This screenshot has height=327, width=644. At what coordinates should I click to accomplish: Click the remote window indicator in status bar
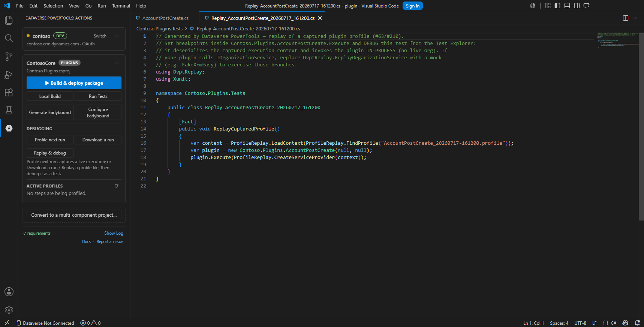(x=6, y=323)
